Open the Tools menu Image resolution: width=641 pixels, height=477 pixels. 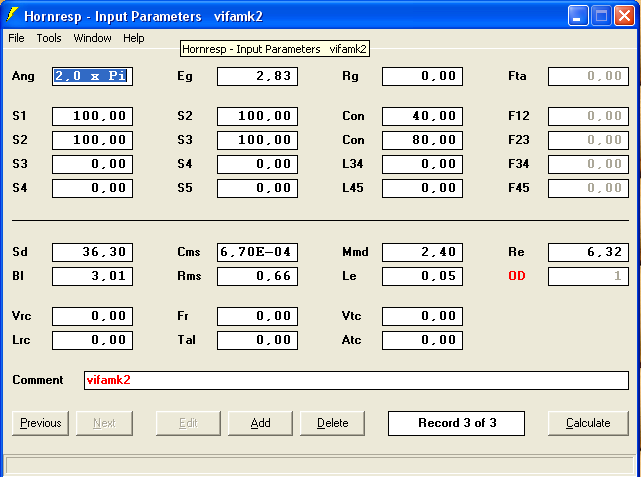pyautogui.click(x=49, y=38)
